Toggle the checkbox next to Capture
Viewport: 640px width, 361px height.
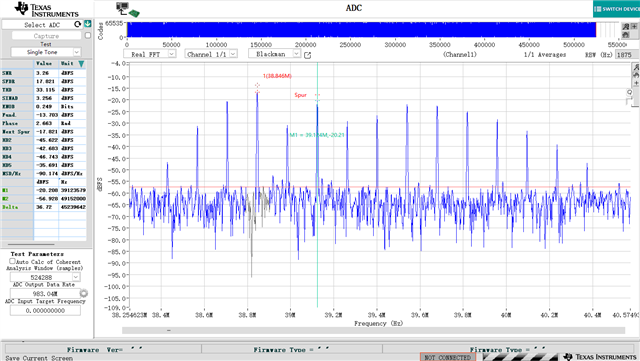(88, 36)
